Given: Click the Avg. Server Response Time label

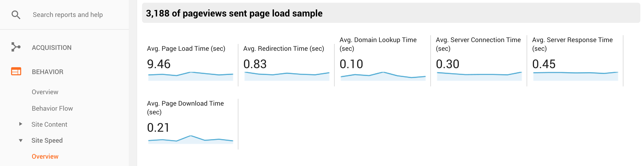Looking at the screenshot, I should (x=572, y=44).
